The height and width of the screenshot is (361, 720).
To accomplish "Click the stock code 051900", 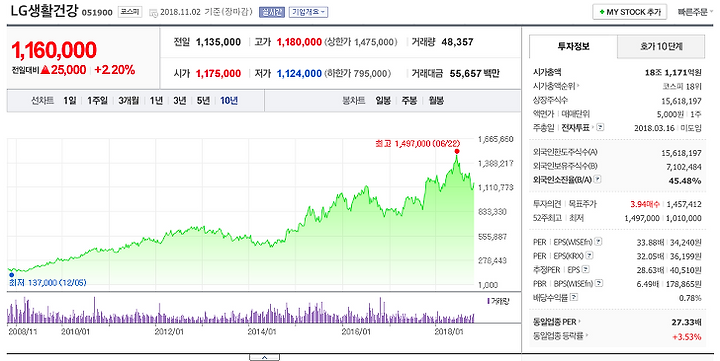I will point(97,13).
